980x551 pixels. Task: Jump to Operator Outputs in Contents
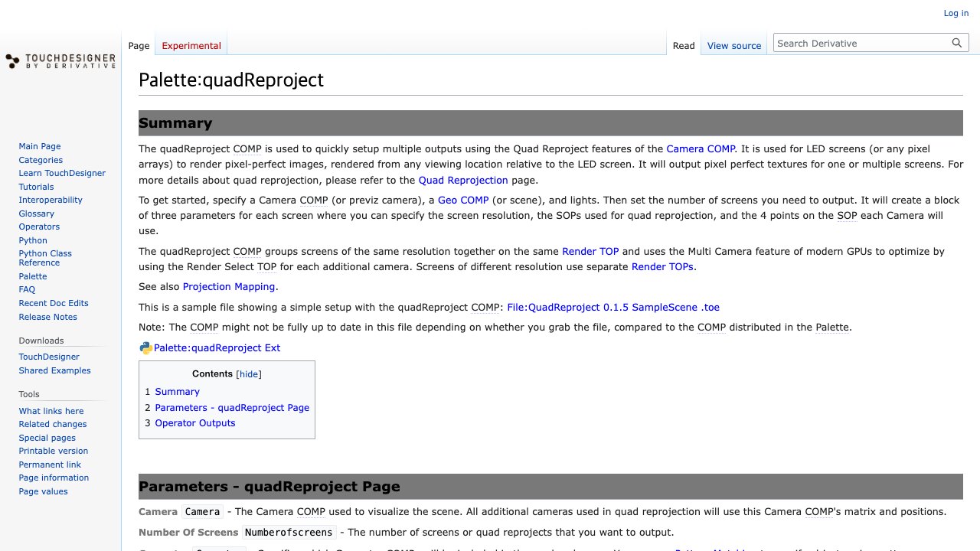pyautogui.click(x=195, y=423)
